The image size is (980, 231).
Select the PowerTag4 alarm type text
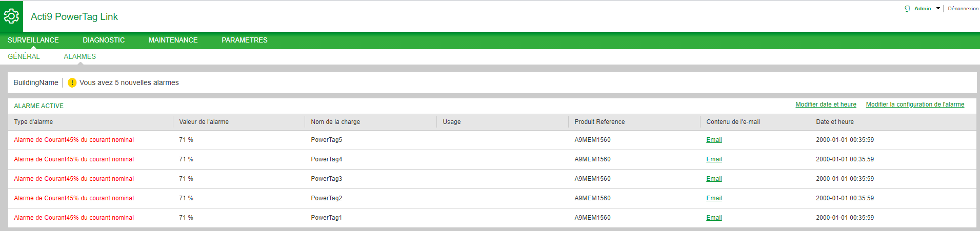pyautogui.click(x=74, y=159)
